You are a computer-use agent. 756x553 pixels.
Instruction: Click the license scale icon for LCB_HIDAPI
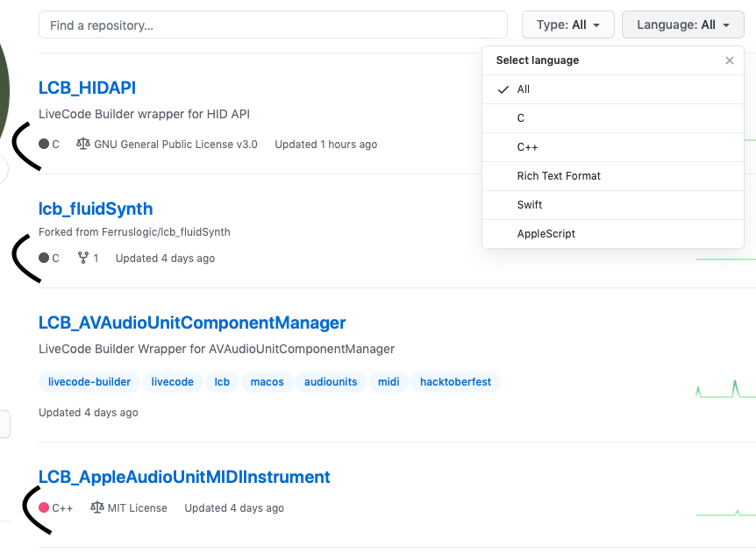(x=83, y=144)
